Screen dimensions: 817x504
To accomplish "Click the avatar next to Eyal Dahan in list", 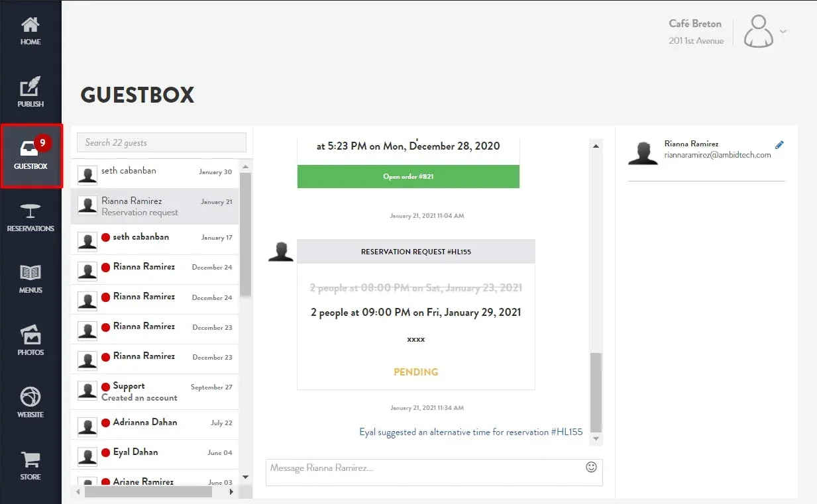I will coord(87,456).
